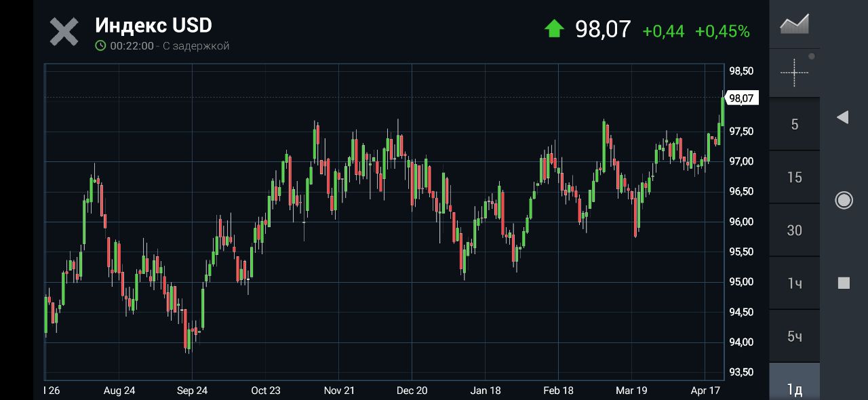
Task: Tap the 'С задержкой' delay label
Action: point(196,46)
